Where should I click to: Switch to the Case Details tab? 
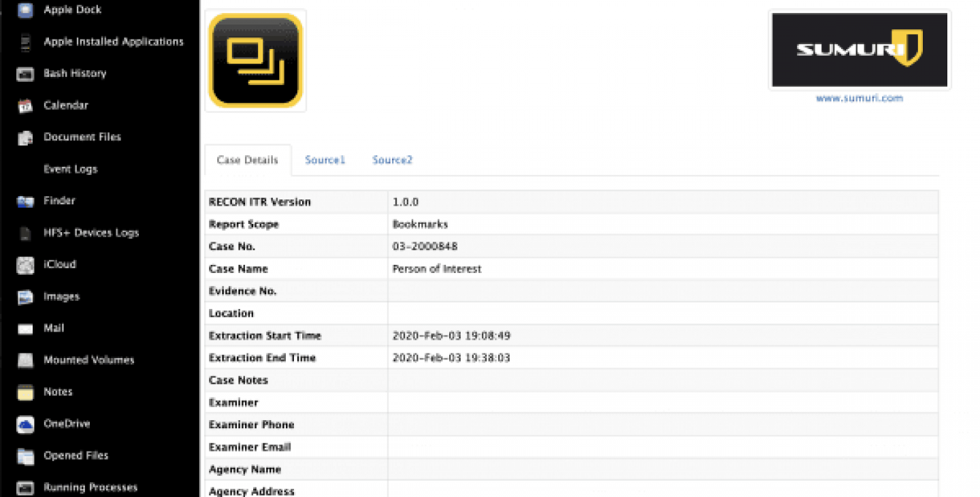248,160
